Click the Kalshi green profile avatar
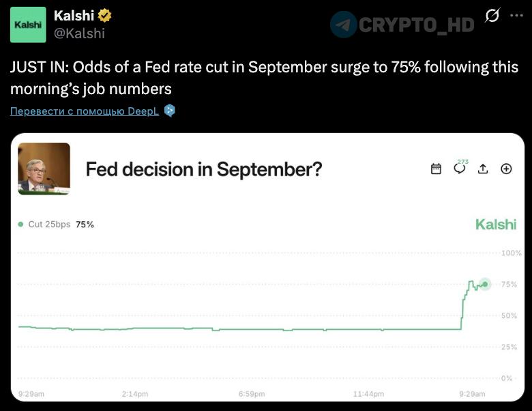This screenshot has width=532, height=411. coord(28,25)
